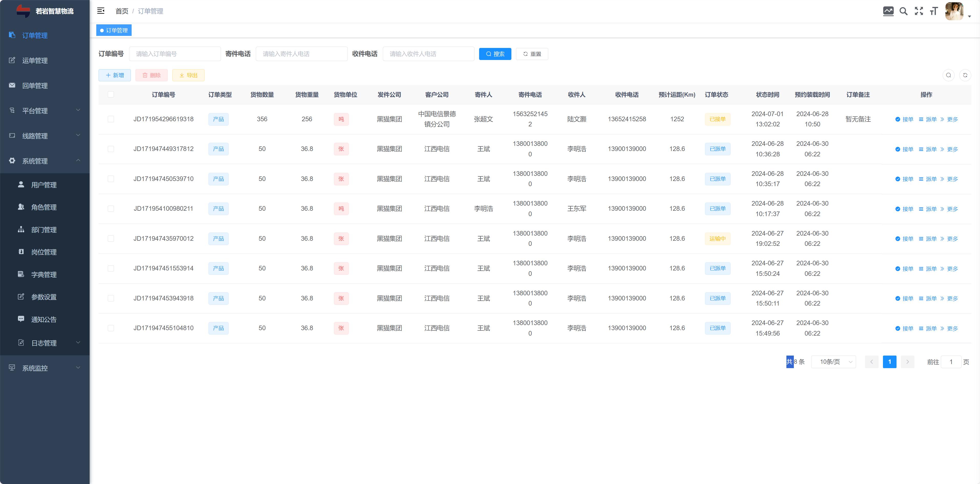Select checkbox for order JD171954296619318
980x484 pixels.
(x=111, y=119)
